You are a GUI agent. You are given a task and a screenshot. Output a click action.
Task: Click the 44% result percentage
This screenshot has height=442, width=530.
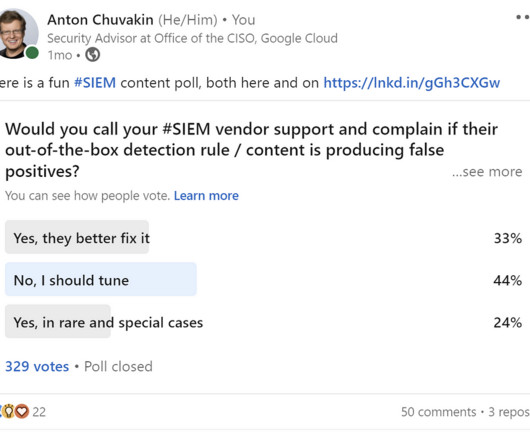[x=507, y=280]
